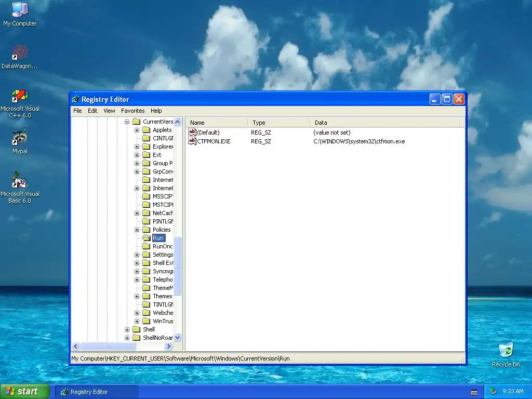Click tree horizontal scrollbar left arrow
The image size is (532, 399).
coord(76,347)
